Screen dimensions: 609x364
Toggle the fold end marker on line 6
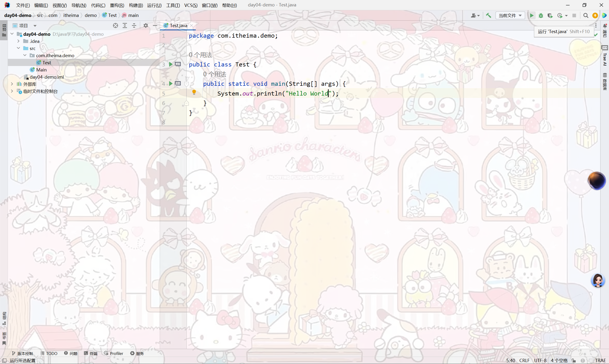pyautogui.click(x=186, y=103)
